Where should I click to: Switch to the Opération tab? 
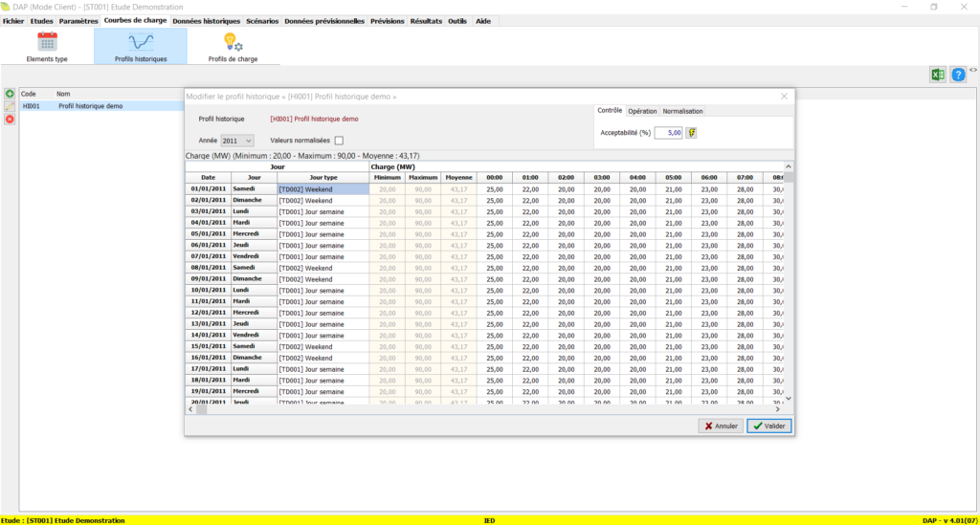[x=642, y=111]
